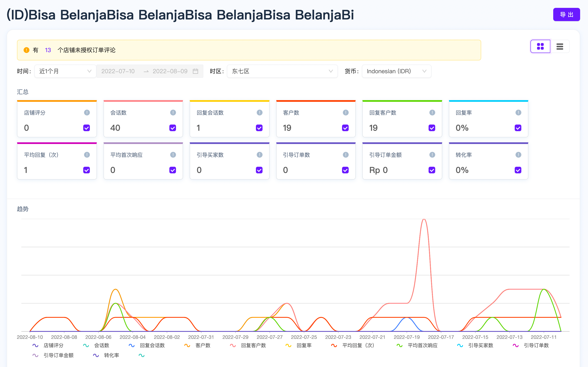Switch to the grid card view
588x367 pixels.
(x=540, y=46)
